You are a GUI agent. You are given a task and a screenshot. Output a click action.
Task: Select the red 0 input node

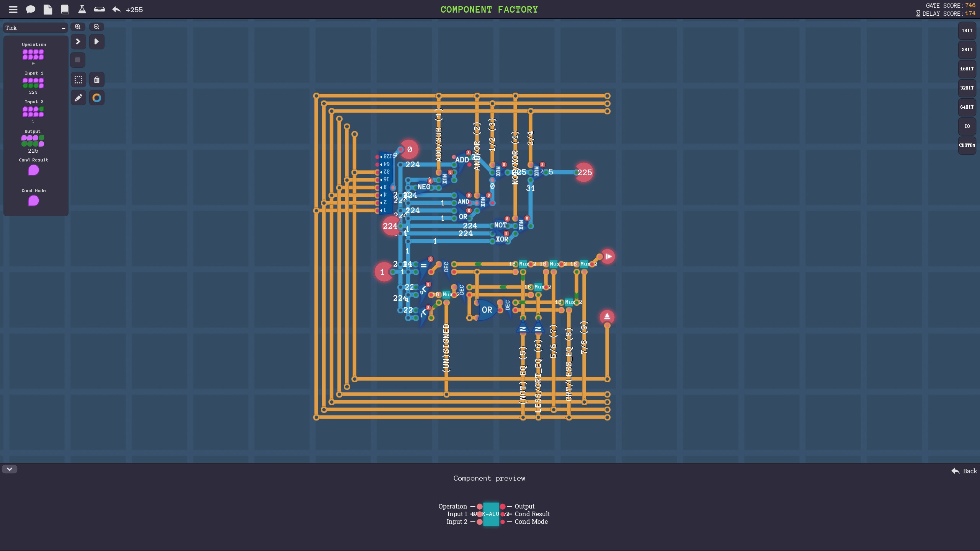[x=409, y=150]
